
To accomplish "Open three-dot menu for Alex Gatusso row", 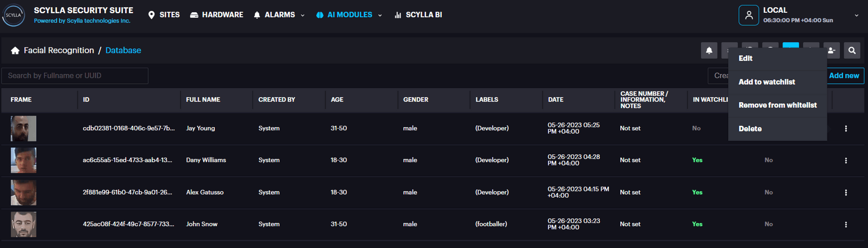I will pos(846,192).
